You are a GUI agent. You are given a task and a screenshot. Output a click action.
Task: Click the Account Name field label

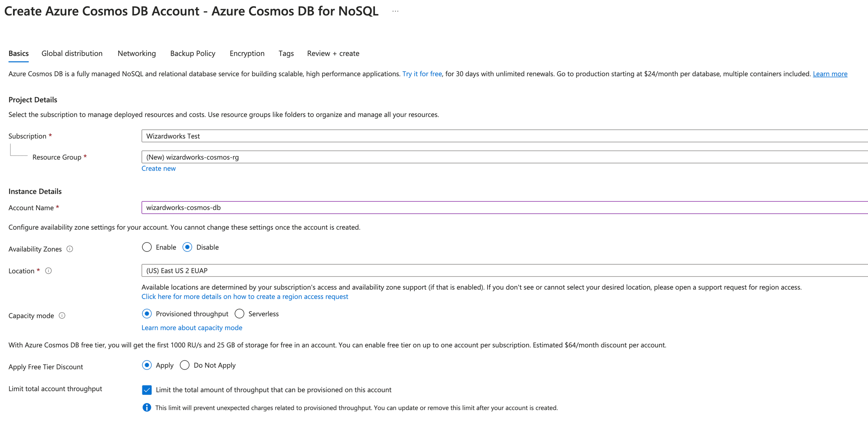click(x=31, y=208)
